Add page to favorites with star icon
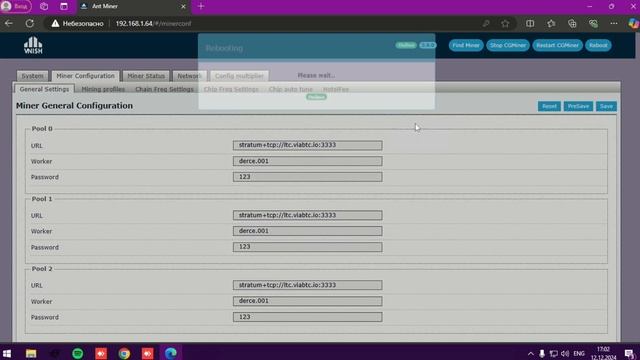This screenshot has width=640, height=360. 505,24
